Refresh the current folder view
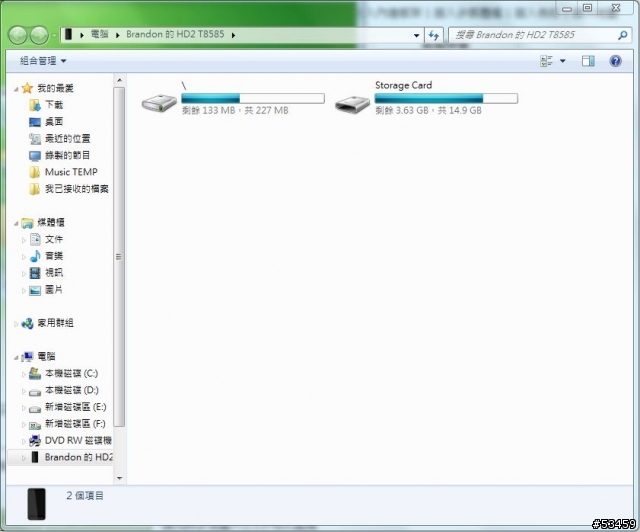This screenshot has width=640, height=532. pos(433,35)
